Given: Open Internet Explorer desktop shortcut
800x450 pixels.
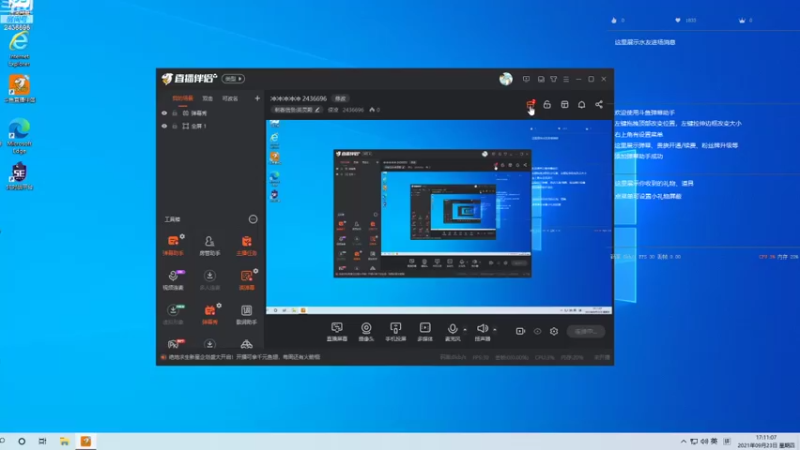Looking at the screenshot, I should point(19,49).
